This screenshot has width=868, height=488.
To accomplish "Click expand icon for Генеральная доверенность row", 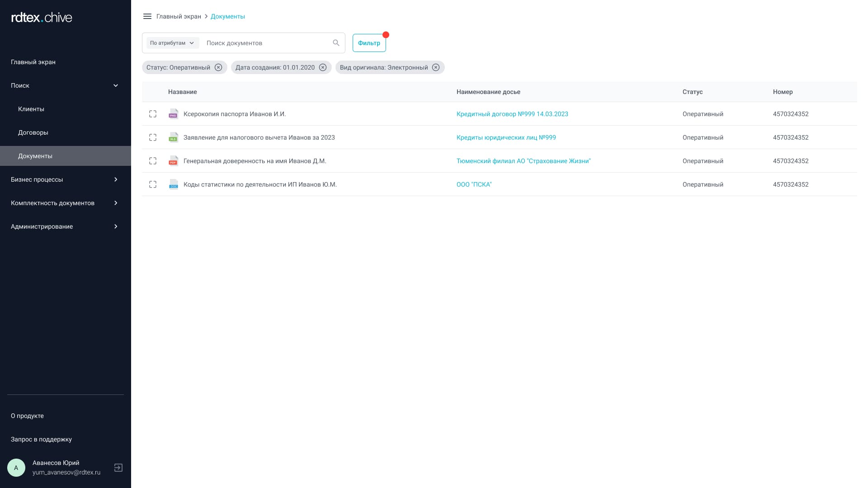I will click(153, 161).
